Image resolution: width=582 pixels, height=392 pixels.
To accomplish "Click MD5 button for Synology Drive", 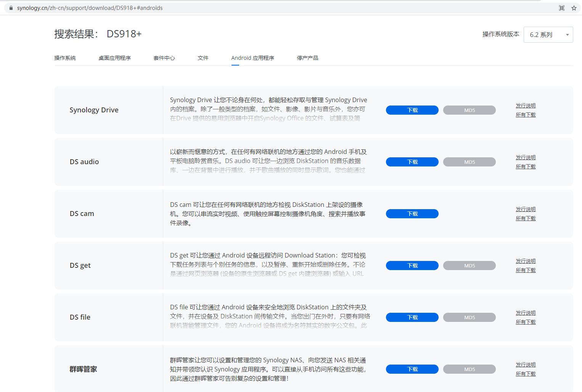I will (469, 110).
